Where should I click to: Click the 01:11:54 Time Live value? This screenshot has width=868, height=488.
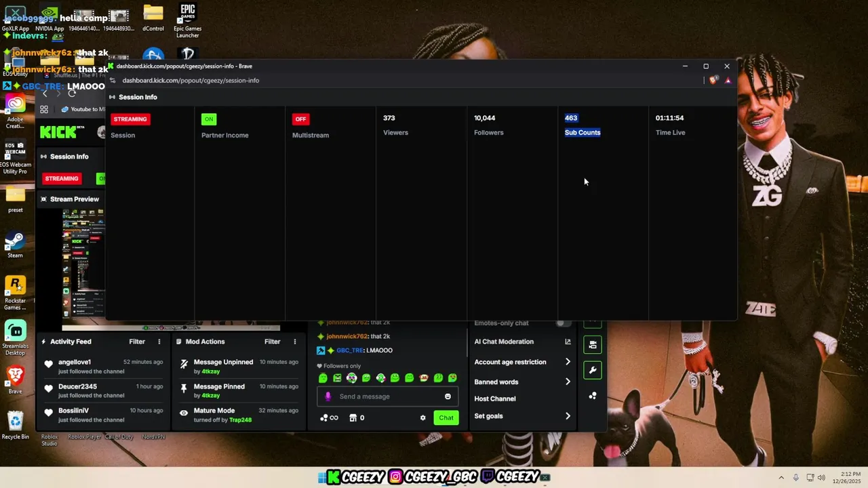(x=669, y=118)
